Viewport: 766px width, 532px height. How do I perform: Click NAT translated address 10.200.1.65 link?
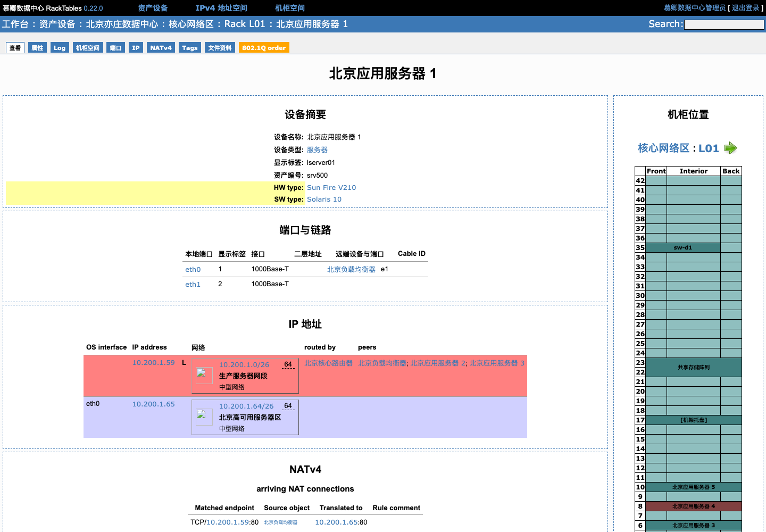click(x=336, y=522)
